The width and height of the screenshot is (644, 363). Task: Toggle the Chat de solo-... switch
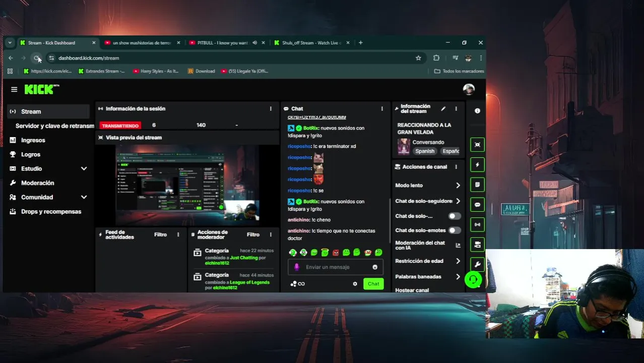454,216
